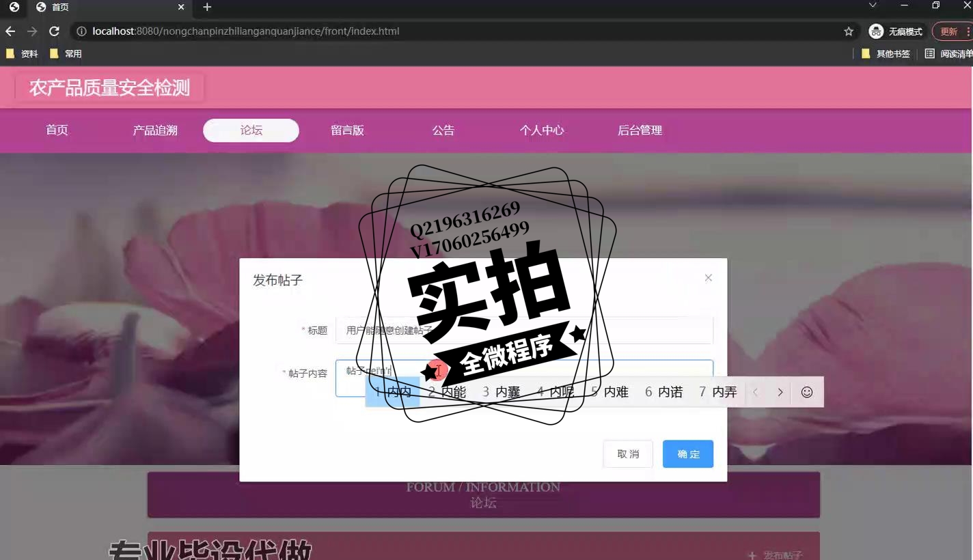Click the browser forward arrow
The height and width of the screenshot is (560, 973).
(32, 31)
